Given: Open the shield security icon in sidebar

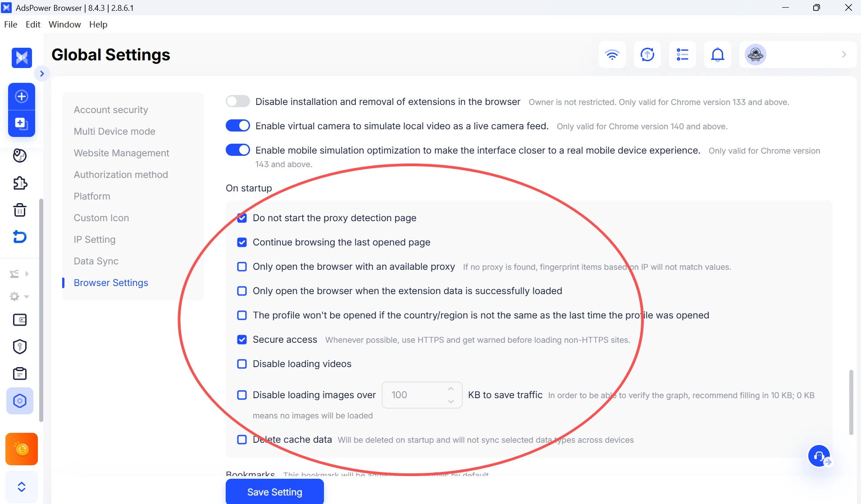Looking at the screenshot, I should point(20,347).
